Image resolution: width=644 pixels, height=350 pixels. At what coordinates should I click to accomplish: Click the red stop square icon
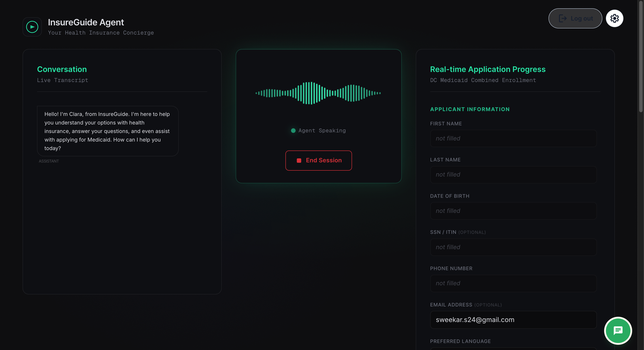[x=299, y=161]
